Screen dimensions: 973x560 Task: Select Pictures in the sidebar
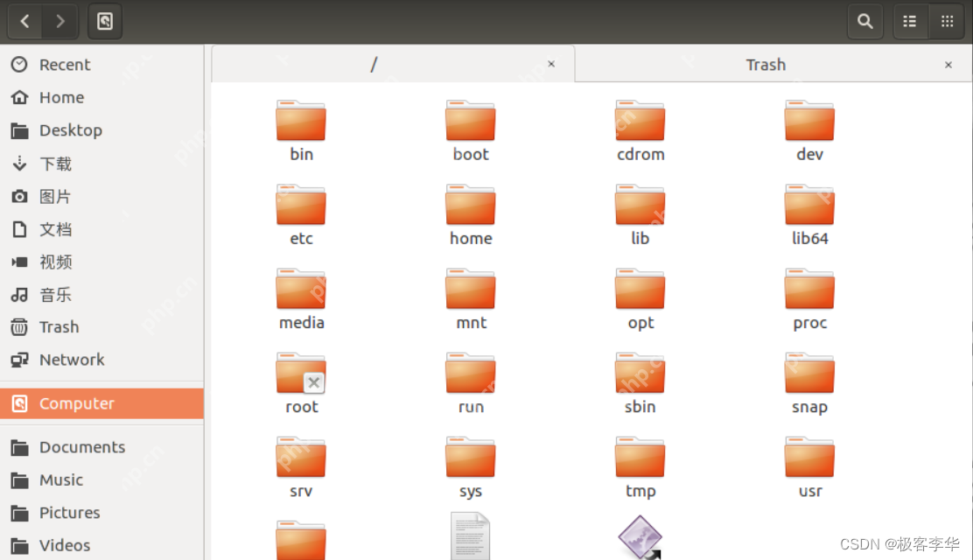coord(68,513)
